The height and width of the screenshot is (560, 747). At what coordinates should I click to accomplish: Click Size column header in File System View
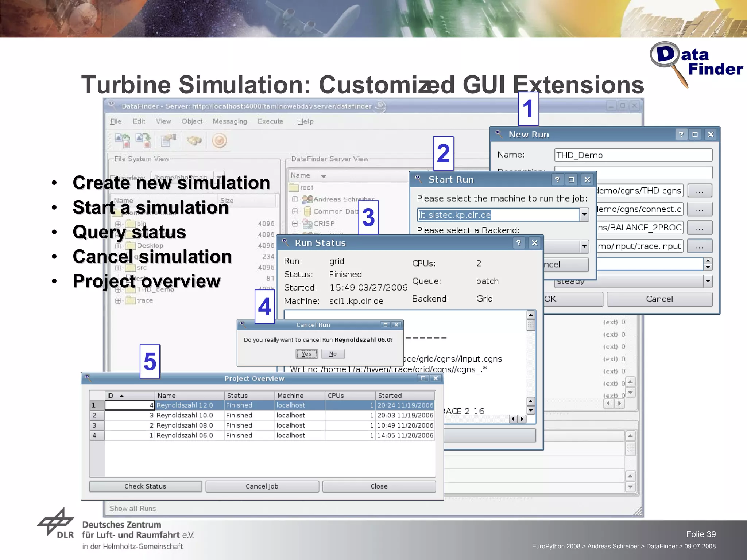click(x=247, y=201)
